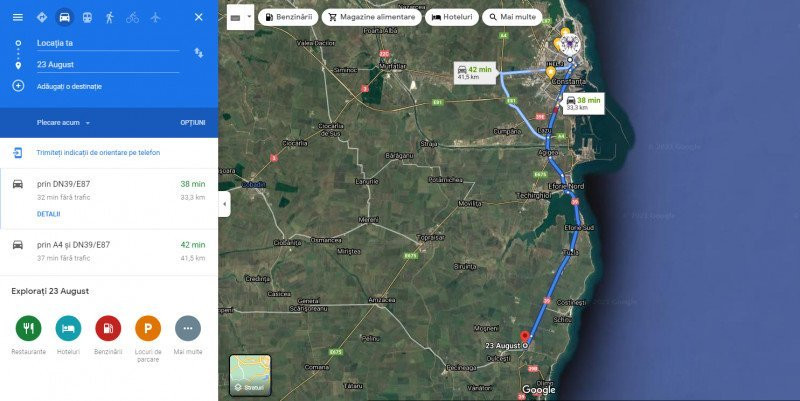Click the Cobadin map label

254,185
